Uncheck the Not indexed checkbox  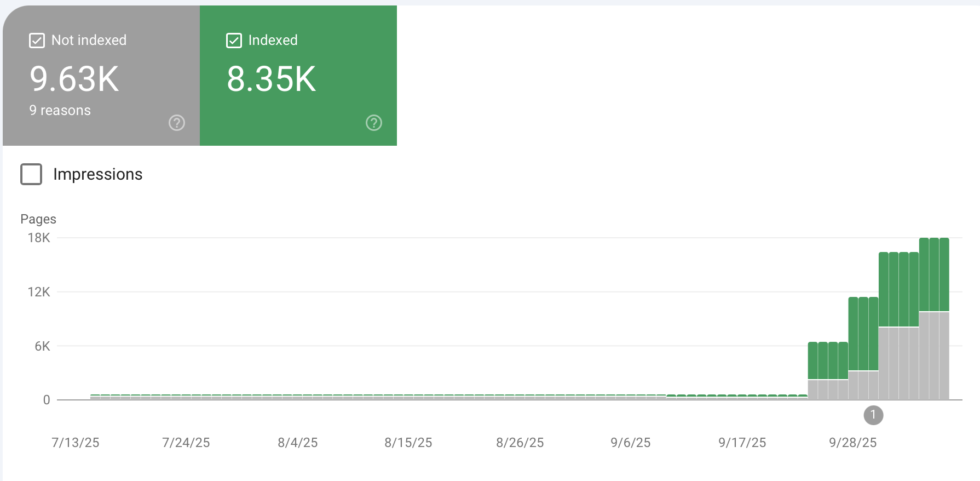pos(37,41)
